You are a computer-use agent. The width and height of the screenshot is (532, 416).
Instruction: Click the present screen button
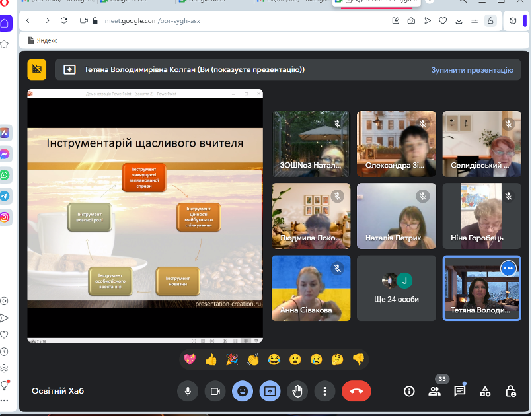pyautogui.click(x=270, y=392)
